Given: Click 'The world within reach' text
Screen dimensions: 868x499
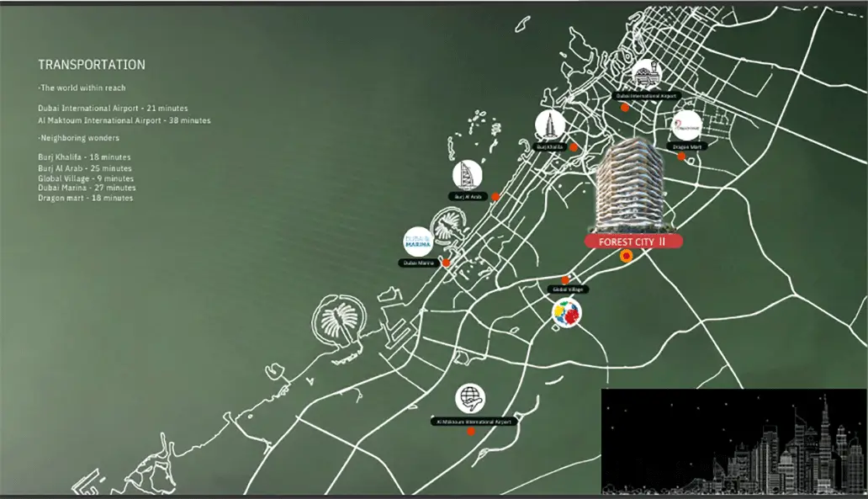Looking at the screenshot, I should pyautogui.click(x=82, y=88).
